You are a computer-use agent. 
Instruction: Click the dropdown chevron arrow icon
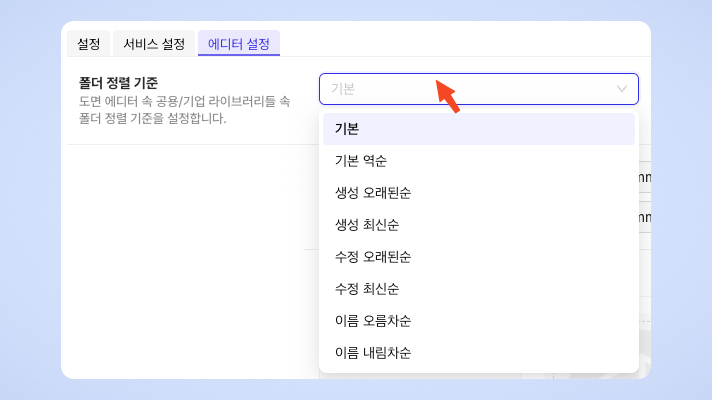(622, 89)
